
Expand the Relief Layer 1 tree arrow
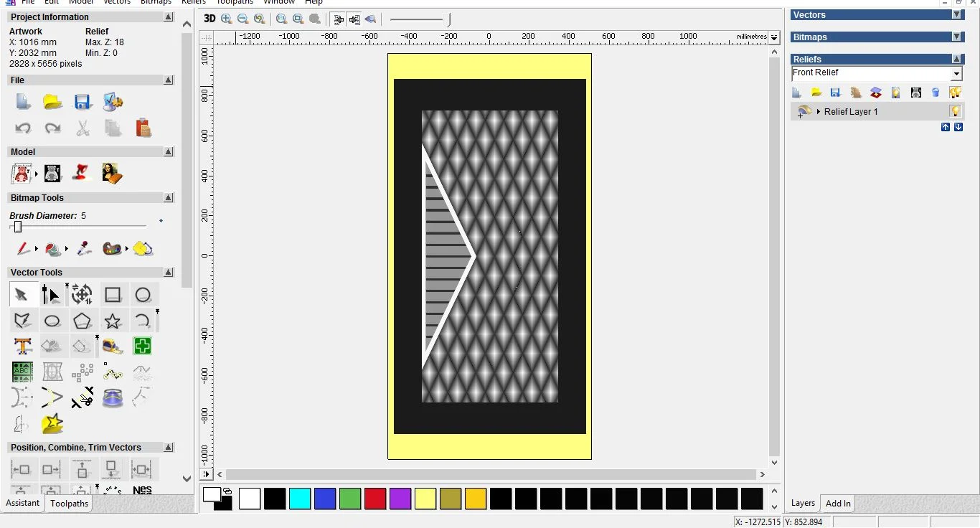pos(819,112)
